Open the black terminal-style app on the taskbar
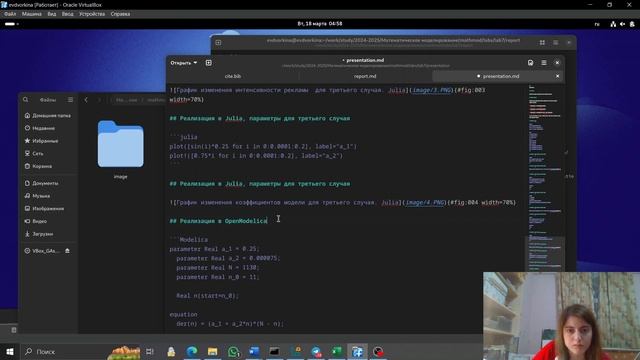The width and height of the screenshot is (640, 360). tap(275, 351)
